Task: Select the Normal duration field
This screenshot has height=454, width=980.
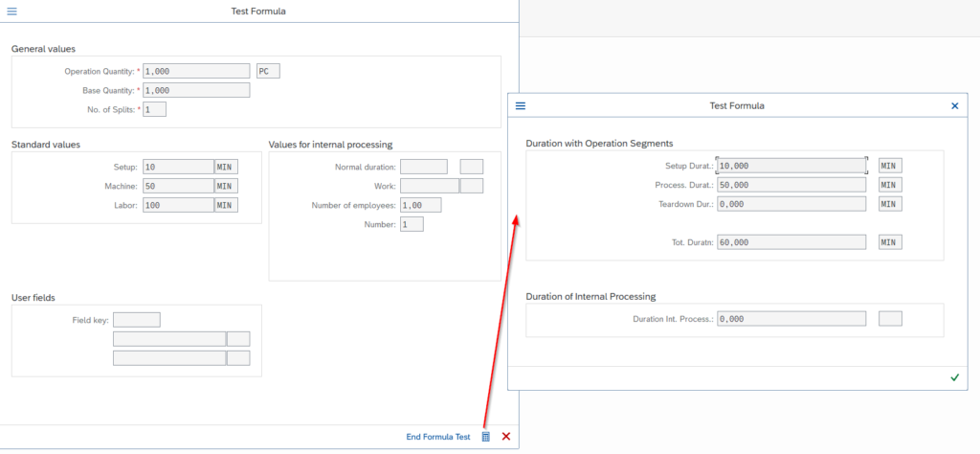Action: pos(424,167)
